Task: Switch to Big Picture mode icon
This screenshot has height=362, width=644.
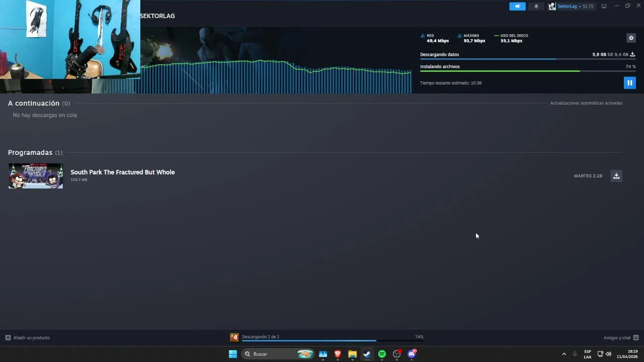Action: click(604, 7)
